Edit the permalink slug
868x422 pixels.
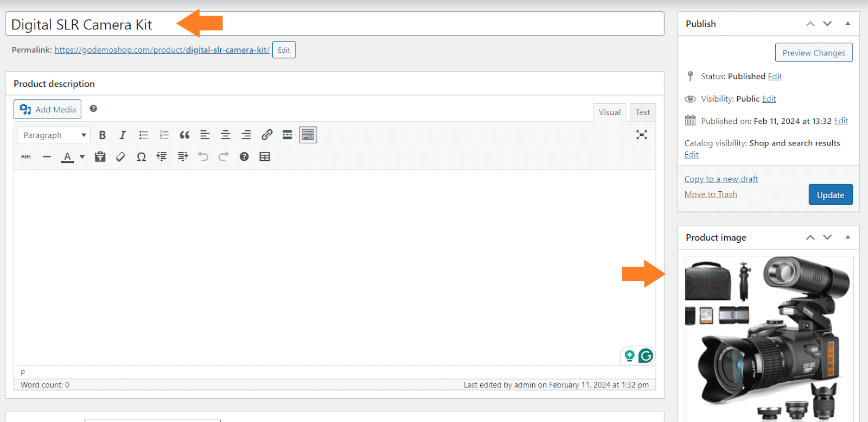tap(284, 50)
